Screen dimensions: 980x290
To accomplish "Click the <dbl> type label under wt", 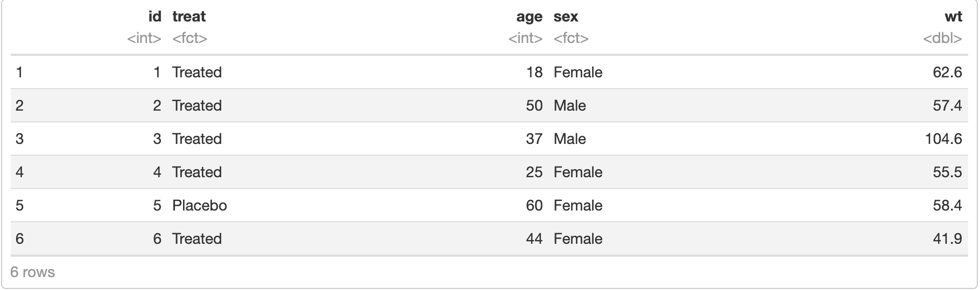I will (942, 38).
